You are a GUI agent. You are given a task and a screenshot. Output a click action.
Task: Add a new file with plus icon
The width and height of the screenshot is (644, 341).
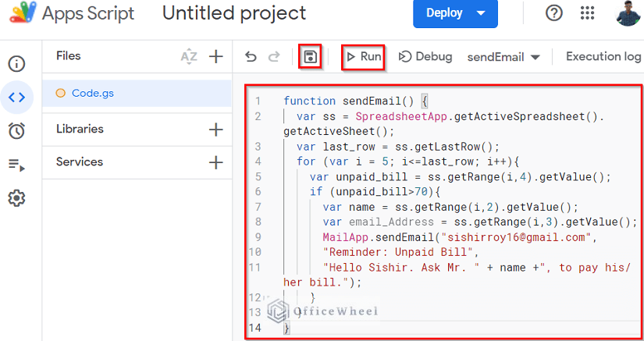point(216,56)
